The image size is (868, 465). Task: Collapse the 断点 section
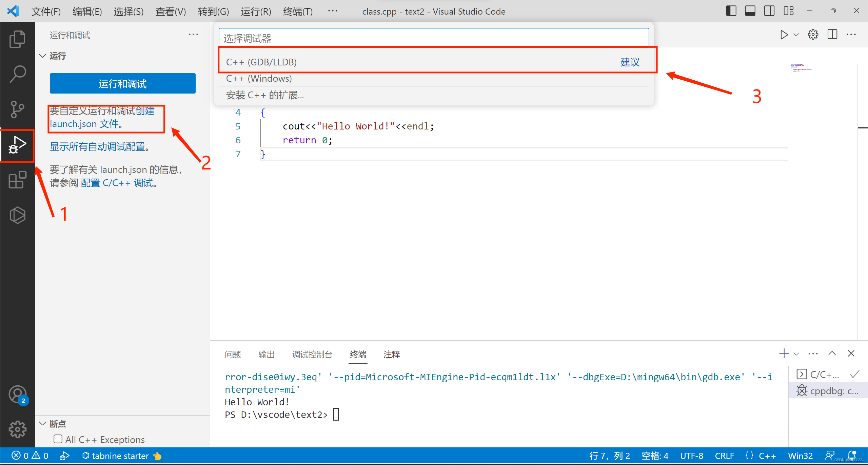[42, 424]
